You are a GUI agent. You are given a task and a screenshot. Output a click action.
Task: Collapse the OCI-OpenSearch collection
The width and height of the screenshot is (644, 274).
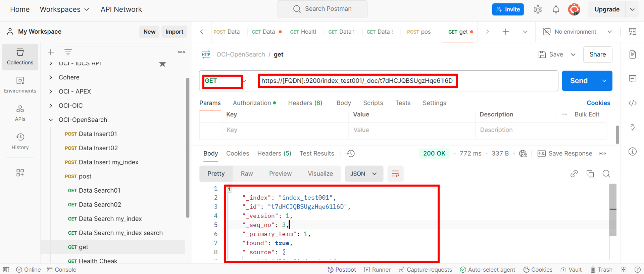point(51,120)
